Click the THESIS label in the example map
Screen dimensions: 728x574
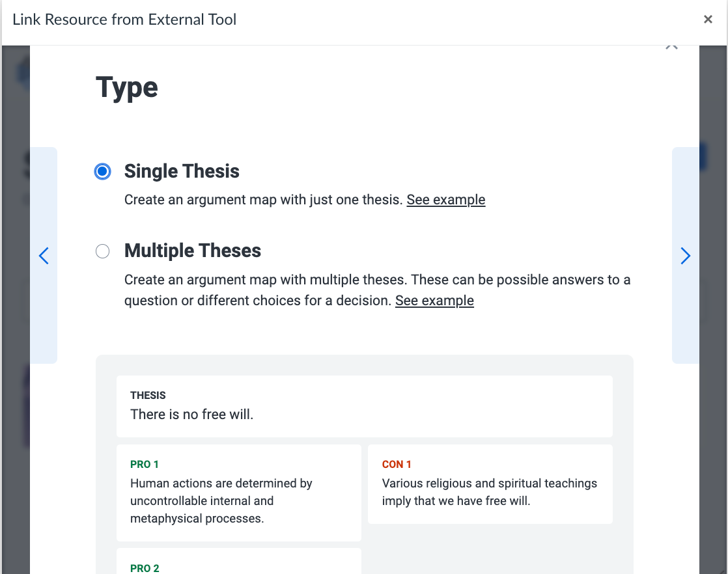pyautogui.click(x=148, y=395)
